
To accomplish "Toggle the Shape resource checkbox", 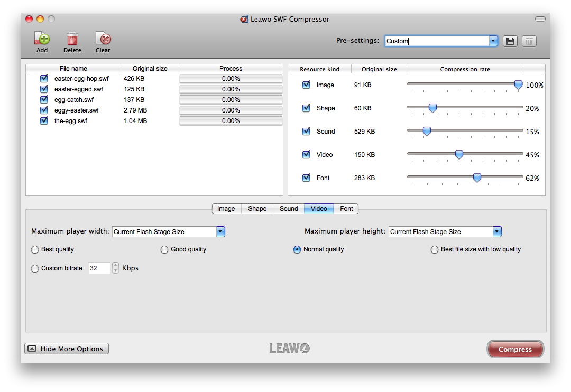I will (x=306, y=108).
